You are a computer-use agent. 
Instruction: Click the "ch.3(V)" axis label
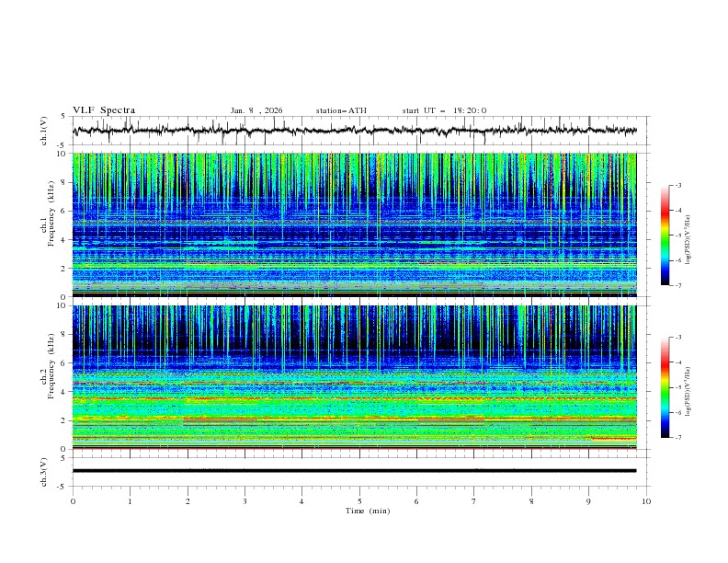click(x=44, y=470)
